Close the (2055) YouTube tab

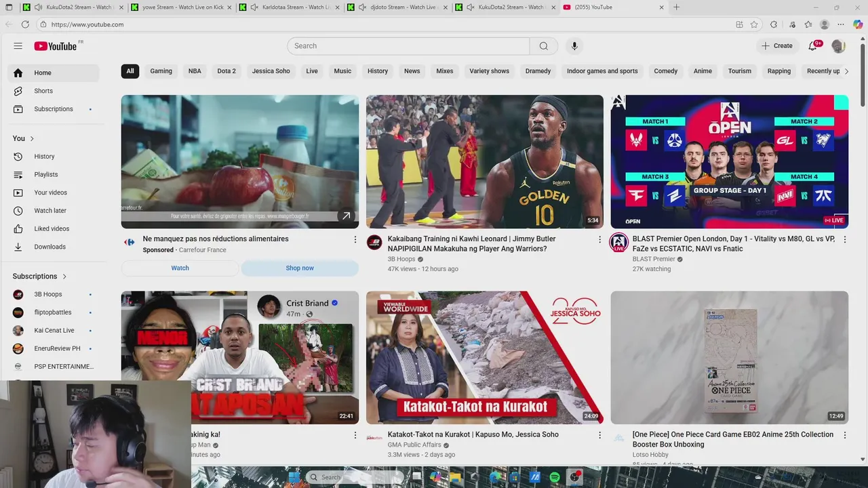661,7
